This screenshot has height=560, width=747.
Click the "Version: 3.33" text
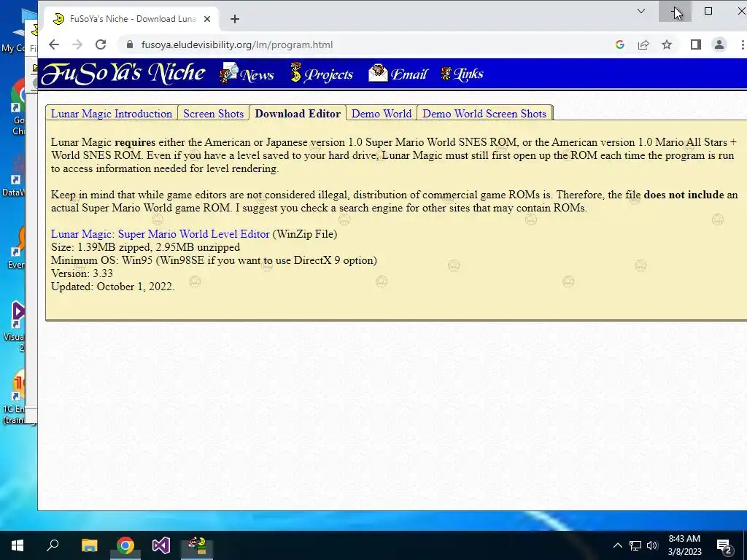[82, 273]
